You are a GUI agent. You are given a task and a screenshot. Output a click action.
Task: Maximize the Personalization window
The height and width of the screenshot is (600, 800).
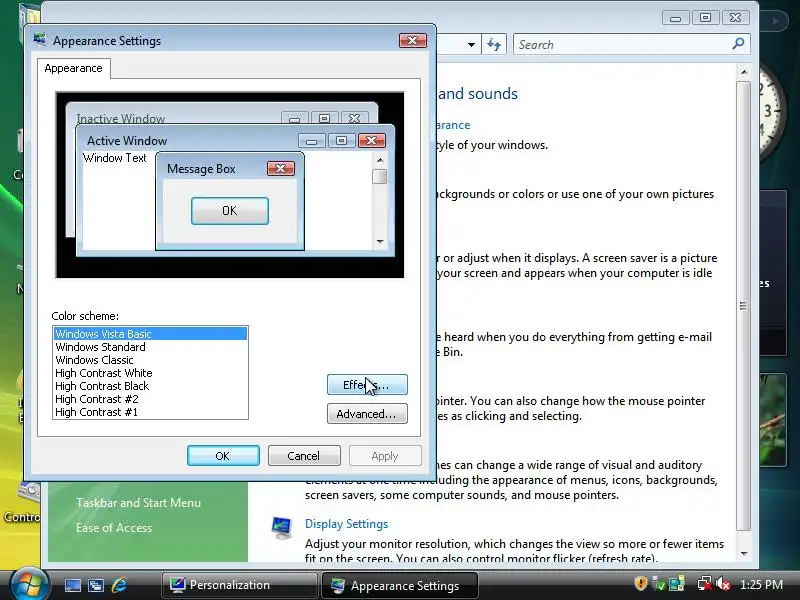706,18
